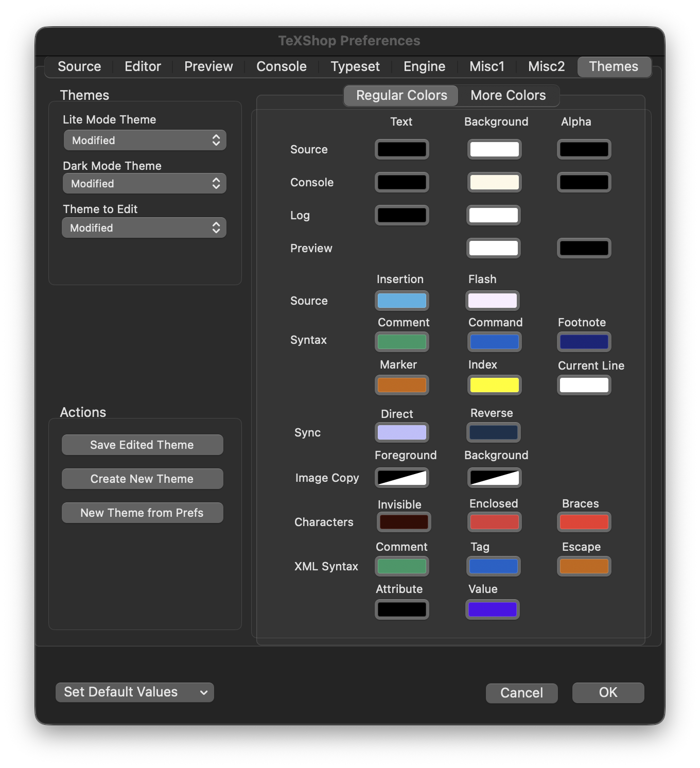
Task: Select the Regular Colors segment
Action: tap(401, 96)
